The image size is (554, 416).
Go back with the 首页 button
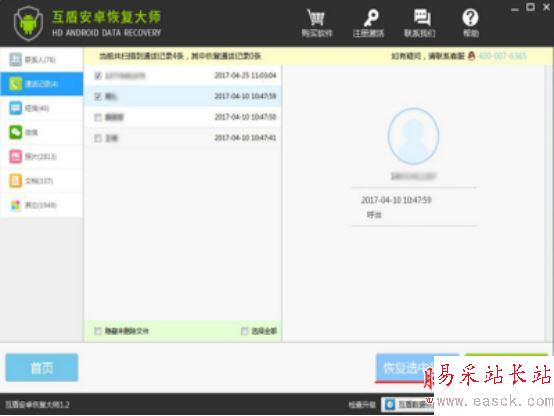coord(42,368)
